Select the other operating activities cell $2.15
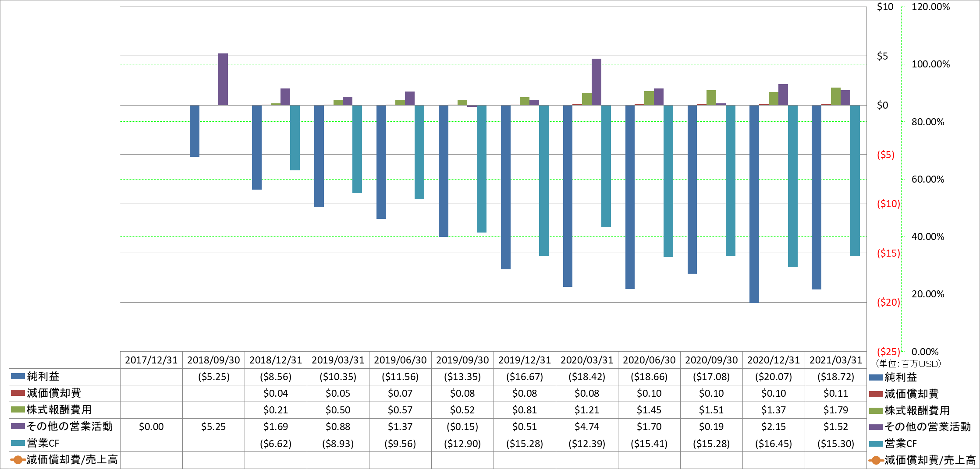The height and width of the screenshot is (469, 980). point(774,427)
